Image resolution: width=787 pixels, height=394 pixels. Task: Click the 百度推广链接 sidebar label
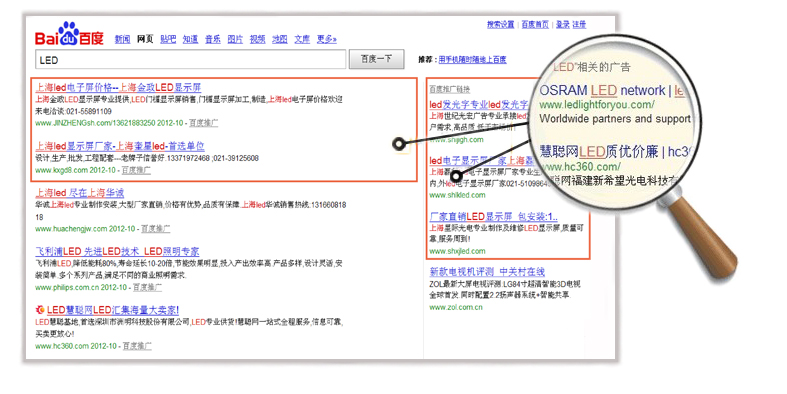tap(450, 89)
